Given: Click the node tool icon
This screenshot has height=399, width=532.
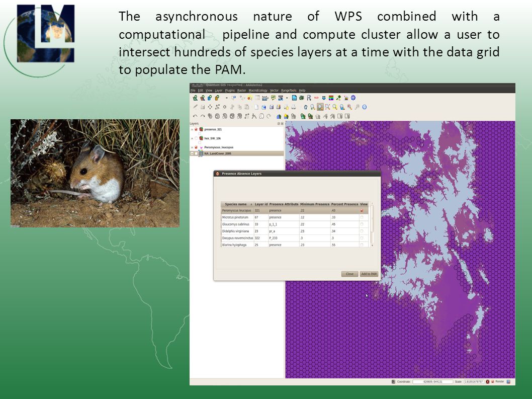Looking at the screenshot, I should (218, 107).
